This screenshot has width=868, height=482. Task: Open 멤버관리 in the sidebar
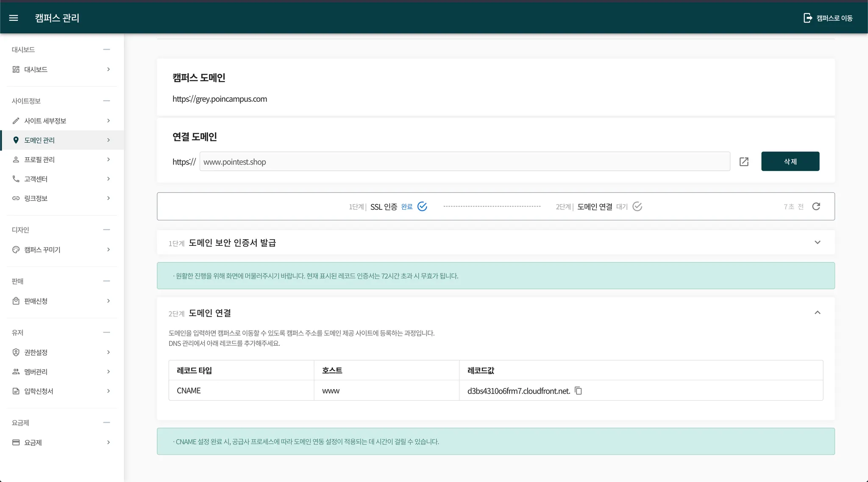point(36,372)
